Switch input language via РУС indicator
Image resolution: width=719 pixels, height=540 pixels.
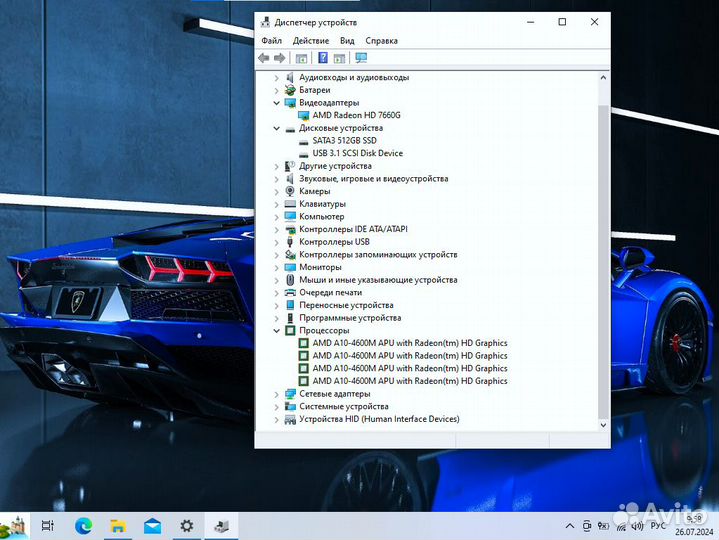click(658, 525)
